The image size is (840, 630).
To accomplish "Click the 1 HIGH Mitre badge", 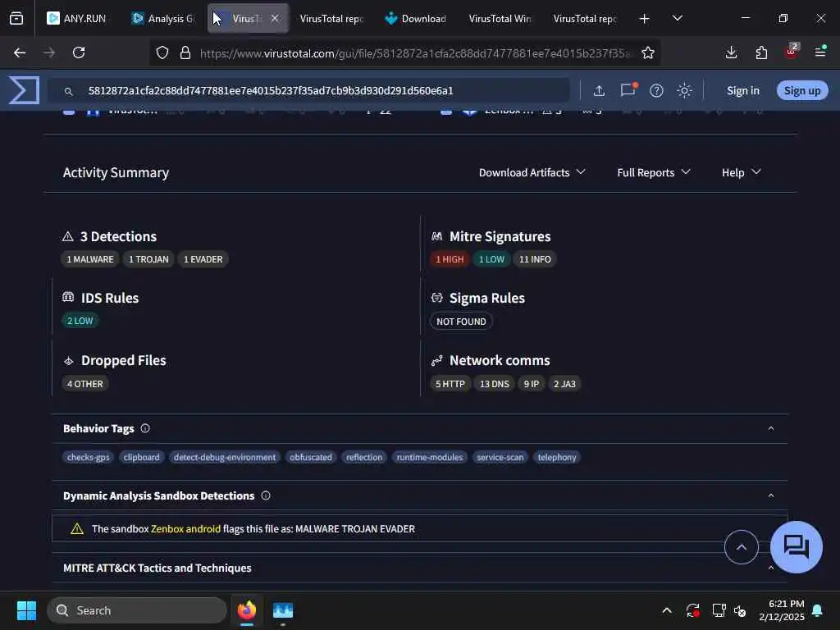I will pos(450,259).
